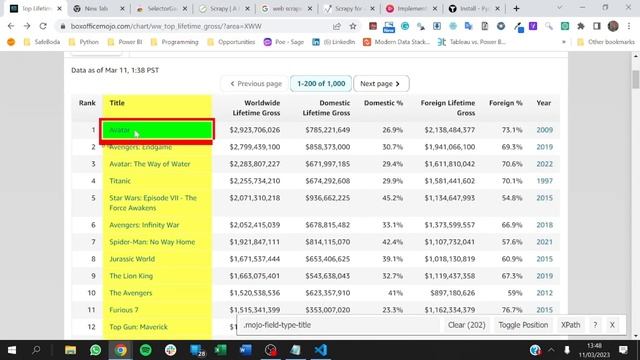Switch to the Install GitHub tab
Screen dimensions: 640x360
[473, 8]
